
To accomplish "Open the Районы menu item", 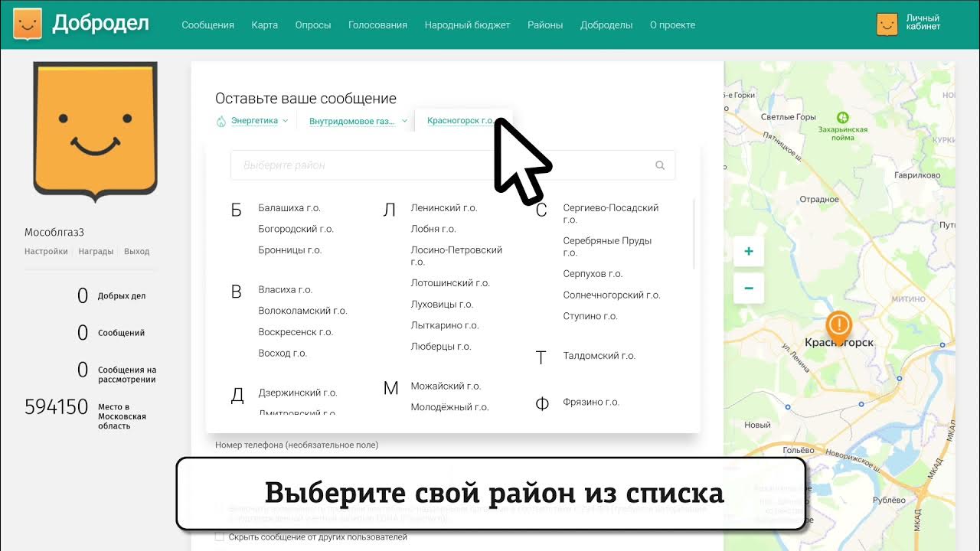I will (x=545, y=24).
